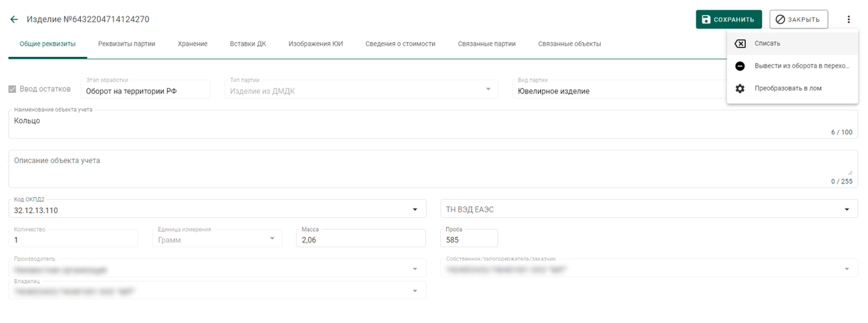
Task: Click the 0 / 255 character counter
Action: 842,181
